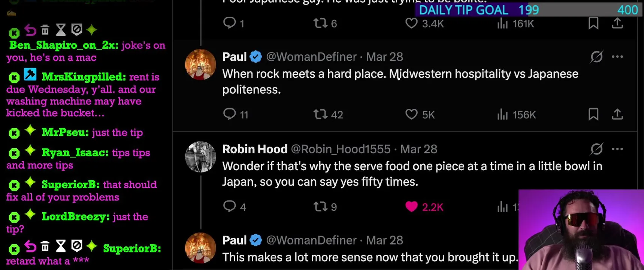Screen dimensions: 644x270
Task: Click reply arrow on SuperiorB's last chat message
Action: point(30,247)
